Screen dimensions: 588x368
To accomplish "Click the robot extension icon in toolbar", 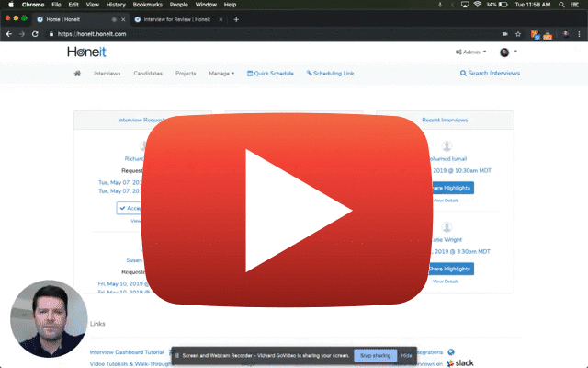I will coord(548,35).
